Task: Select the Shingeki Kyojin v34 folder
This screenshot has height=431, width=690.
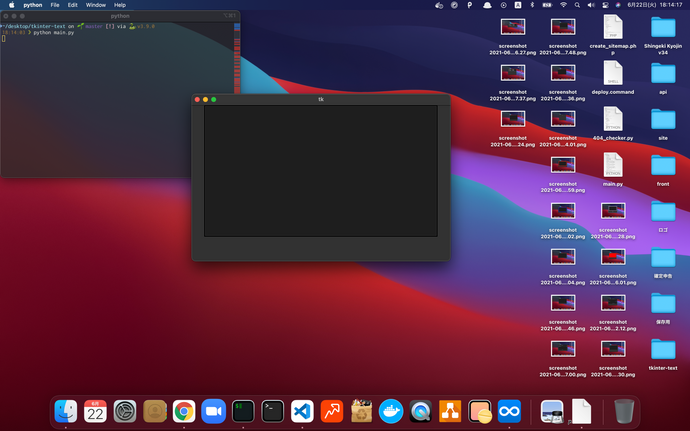Action: click(663, 37)
